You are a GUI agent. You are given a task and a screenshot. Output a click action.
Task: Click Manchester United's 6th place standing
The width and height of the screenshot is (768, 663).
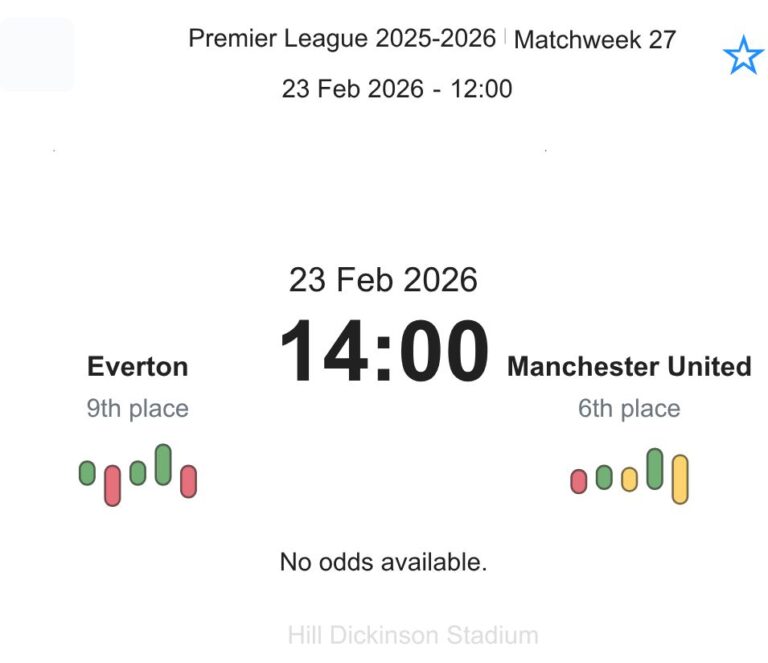coord(629,408)
